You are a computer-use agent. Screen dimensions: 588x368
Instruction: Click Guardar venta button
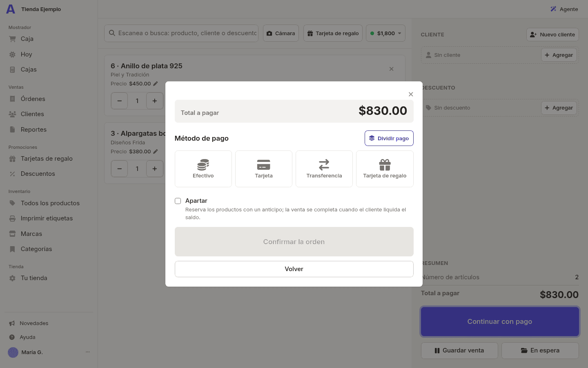pos(459,350)
